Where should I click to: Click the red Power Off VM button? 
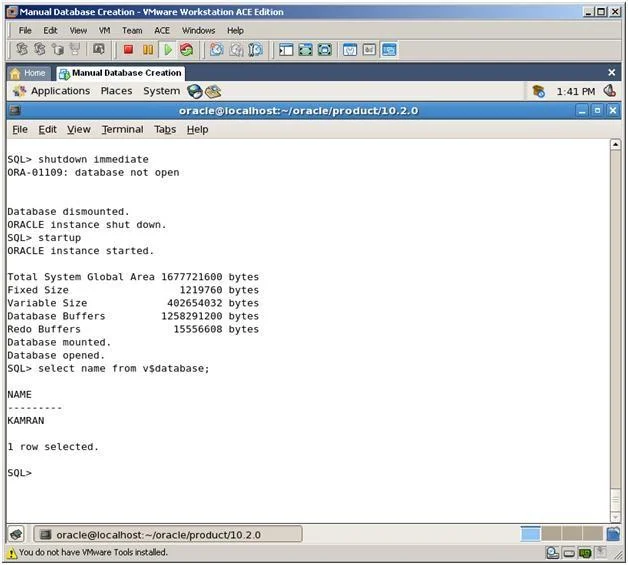click(x=128, y=50)
